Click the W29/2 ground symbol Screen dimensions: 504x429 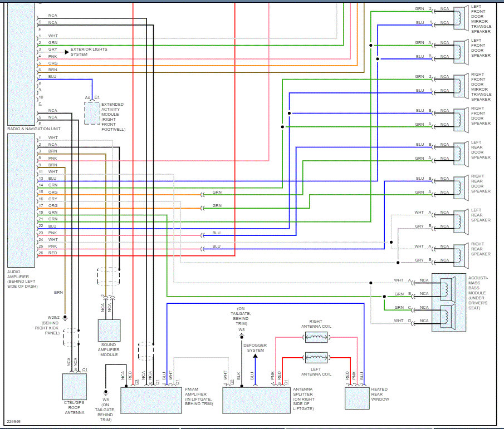(x=65, y=318)
